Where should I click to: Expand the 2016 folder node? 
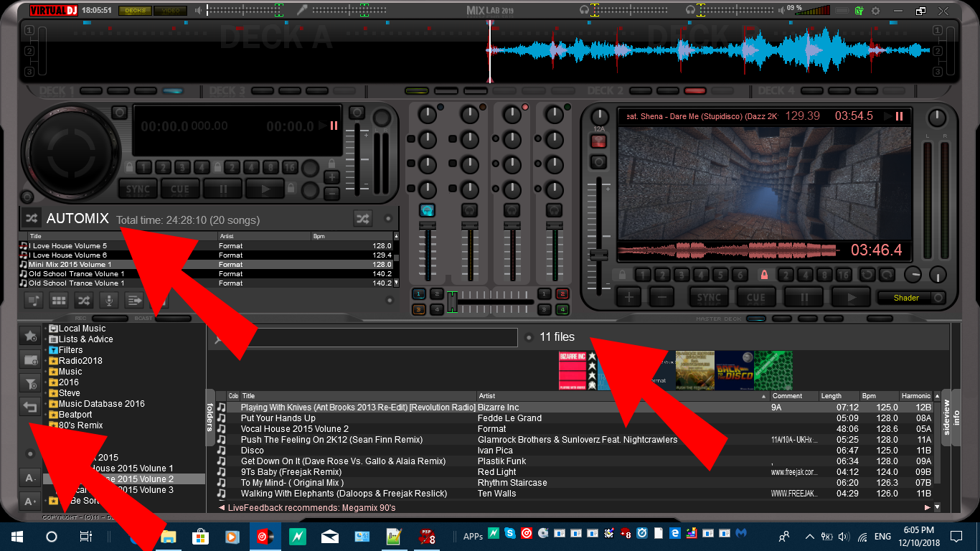pos(45,382)
